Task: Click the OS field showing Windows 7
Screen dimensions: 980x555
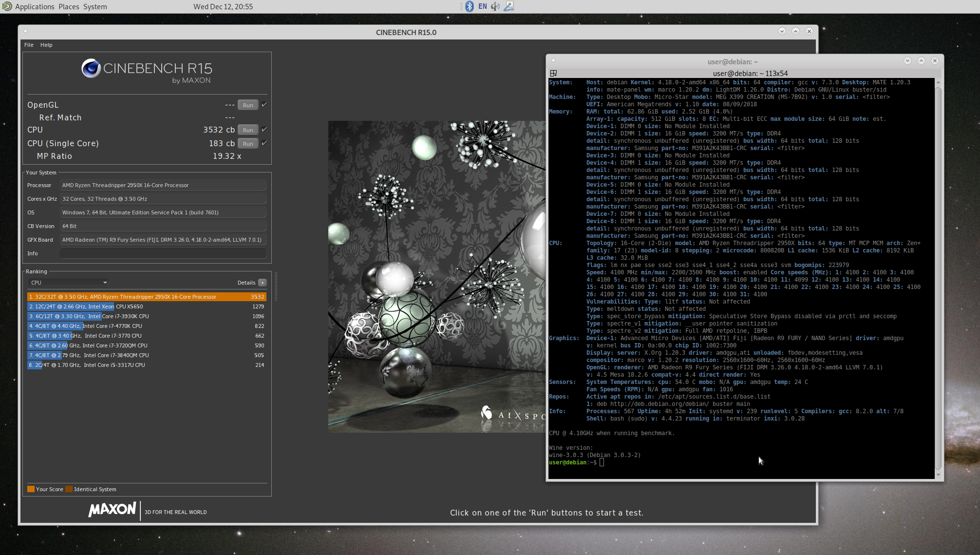Action: click(163, 212)
